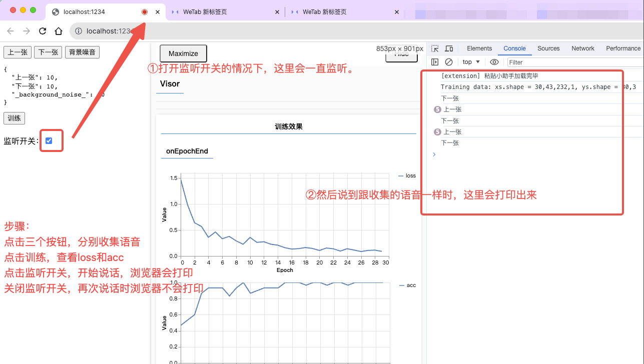Click the 下一张 collect button
This screenshot has height=364, width=644.
coord(49,52)
